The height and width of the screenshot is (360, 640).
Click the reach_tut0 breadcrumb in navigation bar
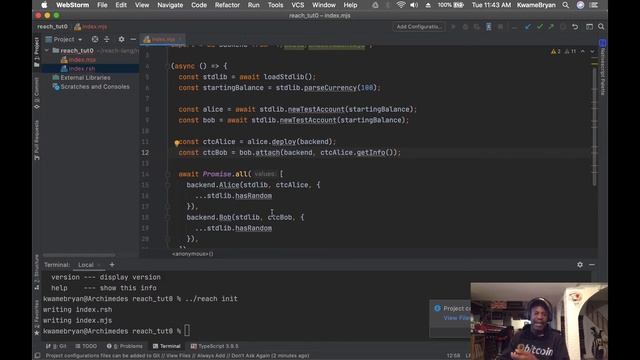click(x=52, y=27)
